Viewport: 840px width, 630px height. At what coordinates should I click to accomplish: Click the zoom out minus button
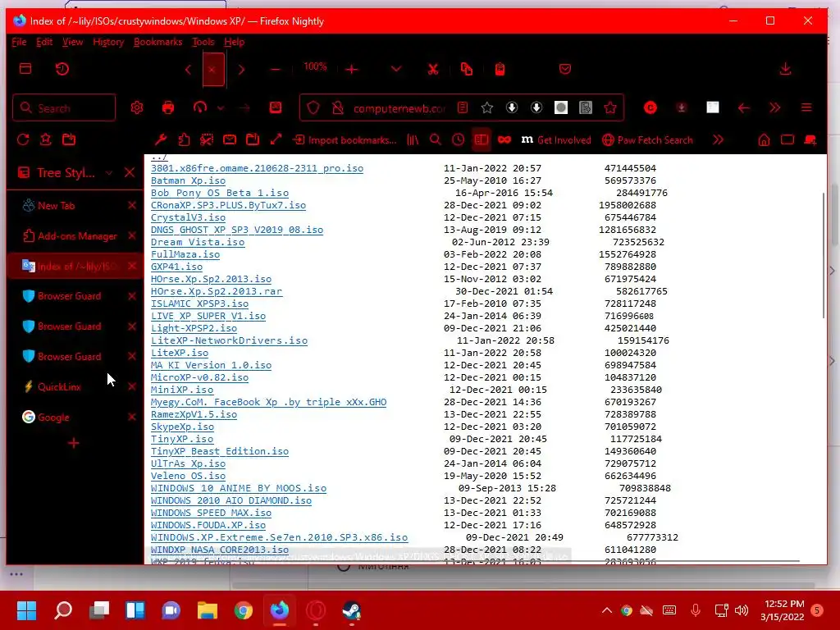tap(276, 70)
